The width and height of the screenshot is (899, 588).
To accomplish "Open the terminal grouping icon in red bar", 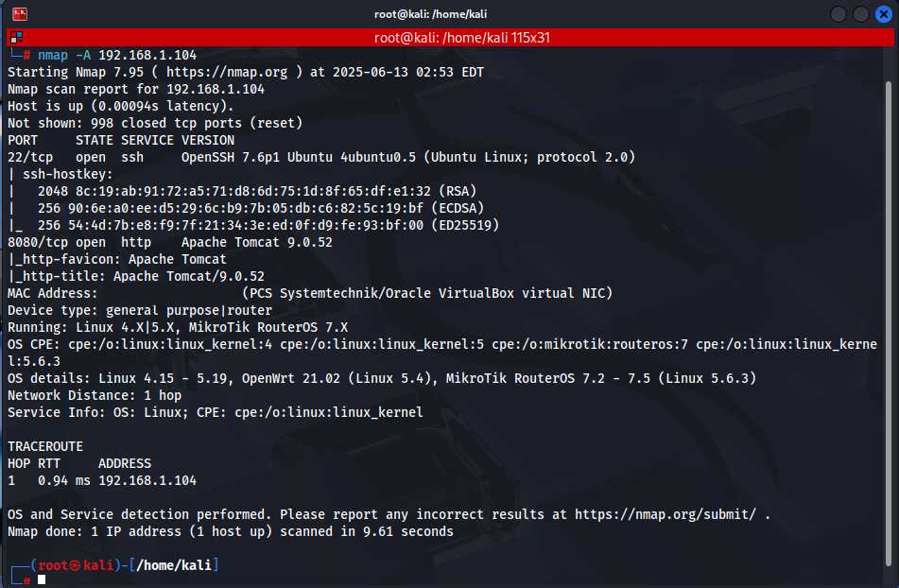I will coord(17,38).
